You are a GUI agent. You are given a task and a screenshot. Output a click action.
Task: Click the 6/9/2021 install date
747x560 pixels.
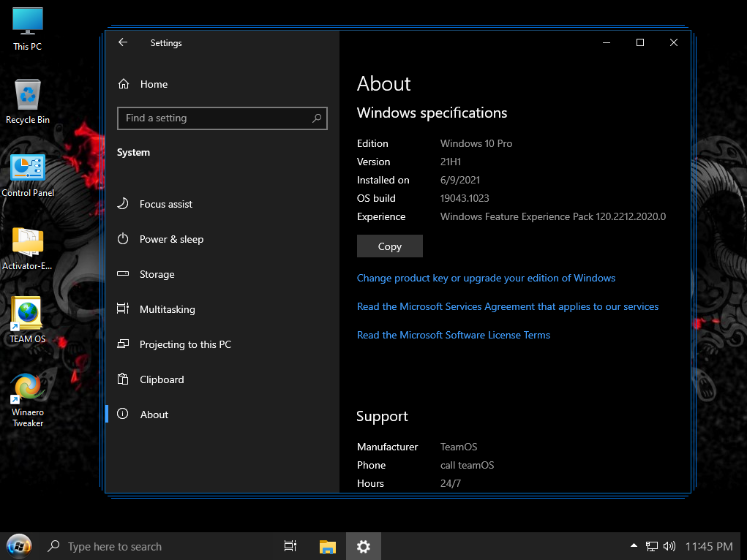point(459,180)
